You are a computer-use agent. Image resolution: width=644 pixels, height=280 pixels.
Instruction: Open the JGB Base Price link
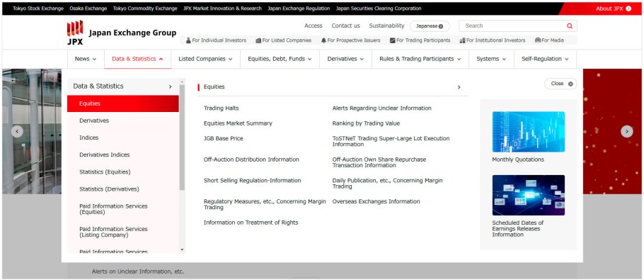[x=224, y=138]
